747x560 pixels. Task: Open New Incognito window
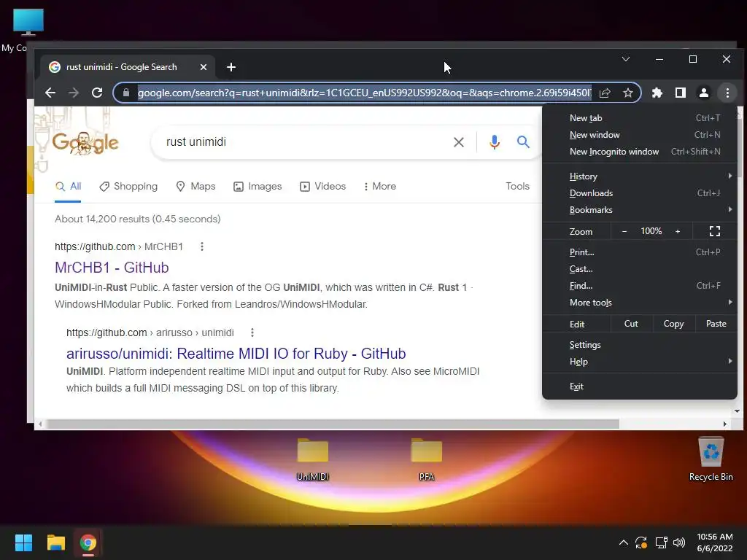pyautogui.click(x=639, y=152)
